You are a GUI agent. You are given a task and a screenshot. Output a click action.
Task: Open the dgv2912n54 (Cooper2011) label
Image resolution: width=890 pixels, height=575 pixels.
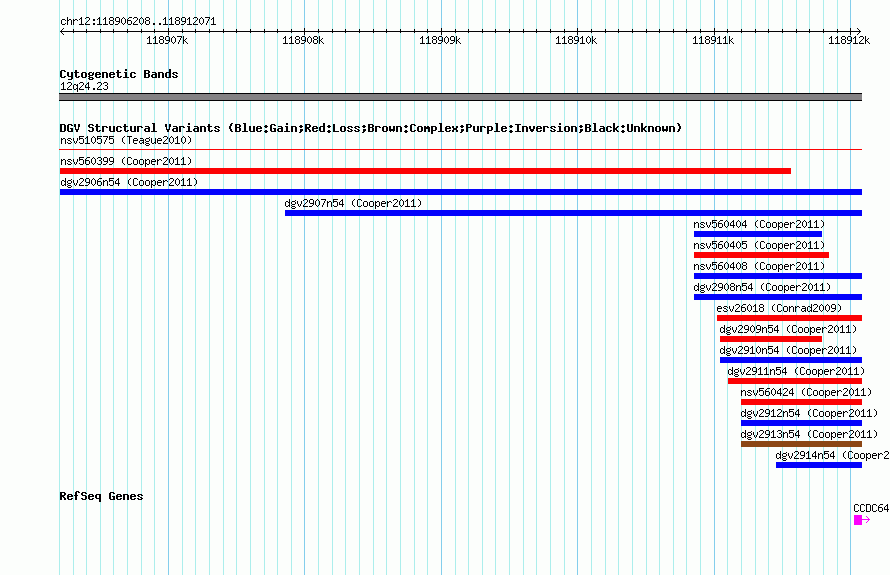pos(809,413)
